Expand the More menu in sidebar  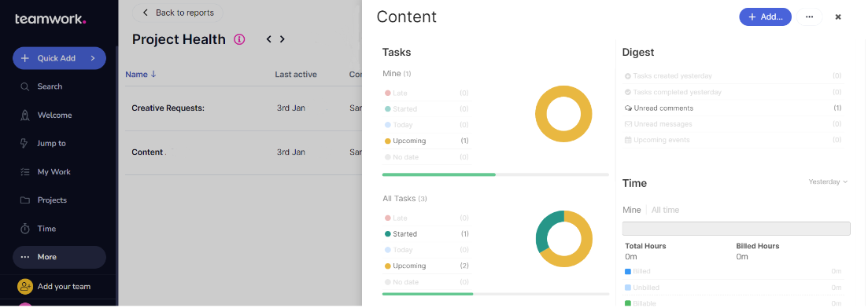[x=59, y=257]
